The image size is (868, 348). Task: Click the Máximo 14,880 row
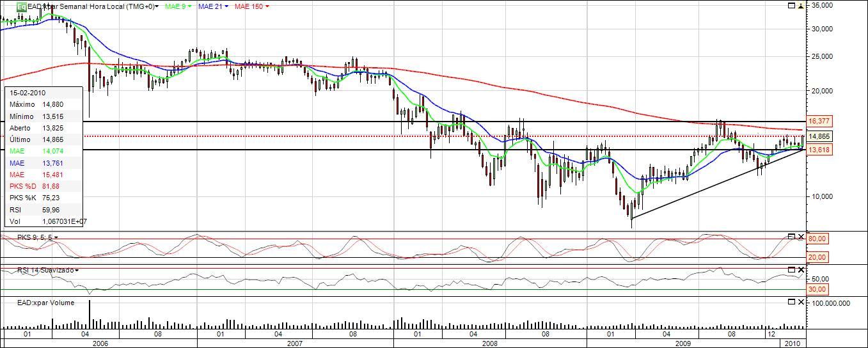[43, 104]
